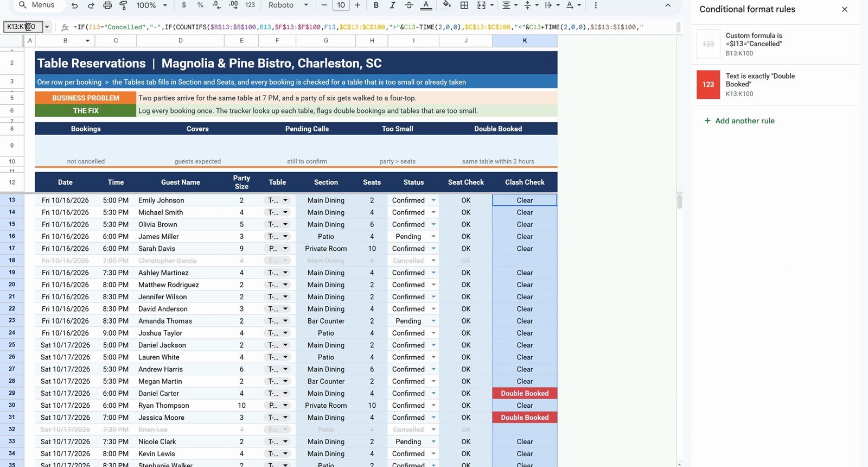Increase decimal places
Image resolution: width=868 pixels, height=467 pixels.
pos(233,5)
